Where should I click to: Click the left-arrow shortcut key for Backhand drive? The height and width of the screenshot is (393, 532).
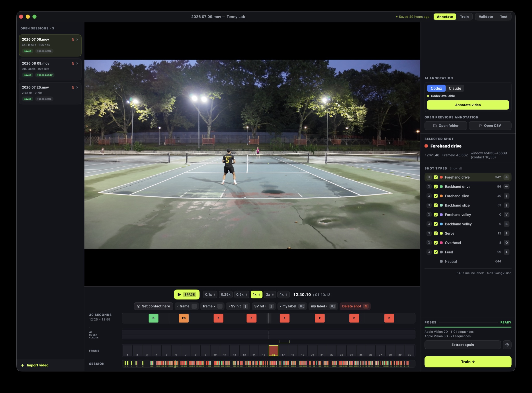tap(506, 186)
